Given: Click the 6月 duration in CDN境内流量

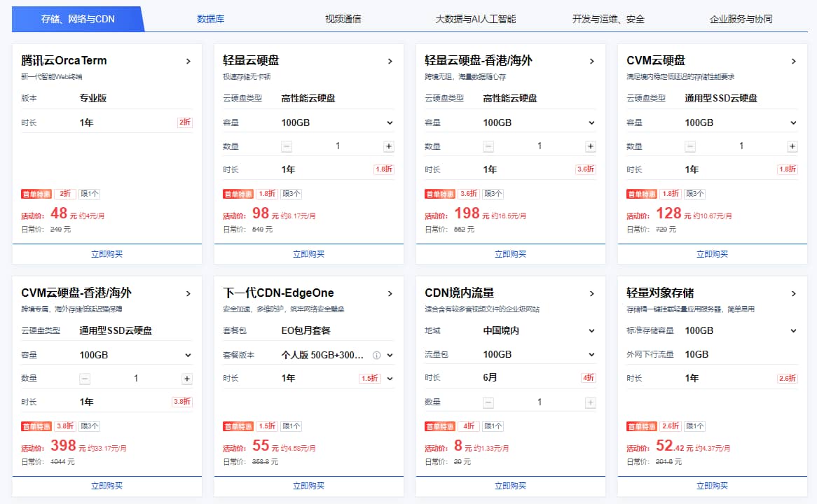Looking at the screenshot, I should click(x=490, y=377).
